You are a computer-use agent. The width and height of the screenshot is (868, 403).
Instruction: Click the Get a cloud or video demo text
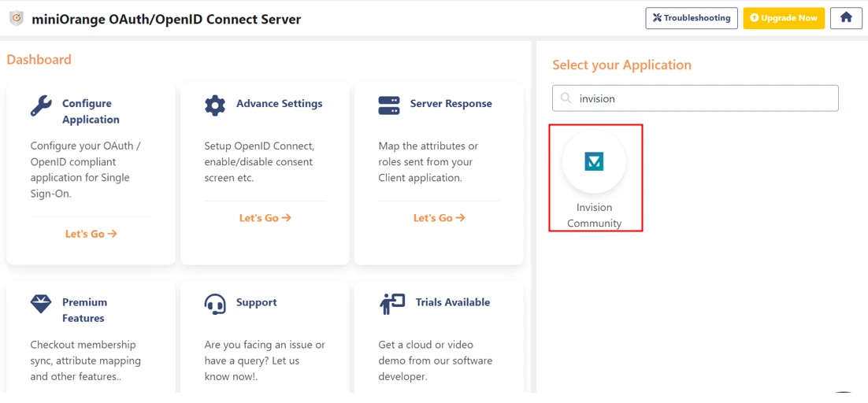[x=435, y=361]
